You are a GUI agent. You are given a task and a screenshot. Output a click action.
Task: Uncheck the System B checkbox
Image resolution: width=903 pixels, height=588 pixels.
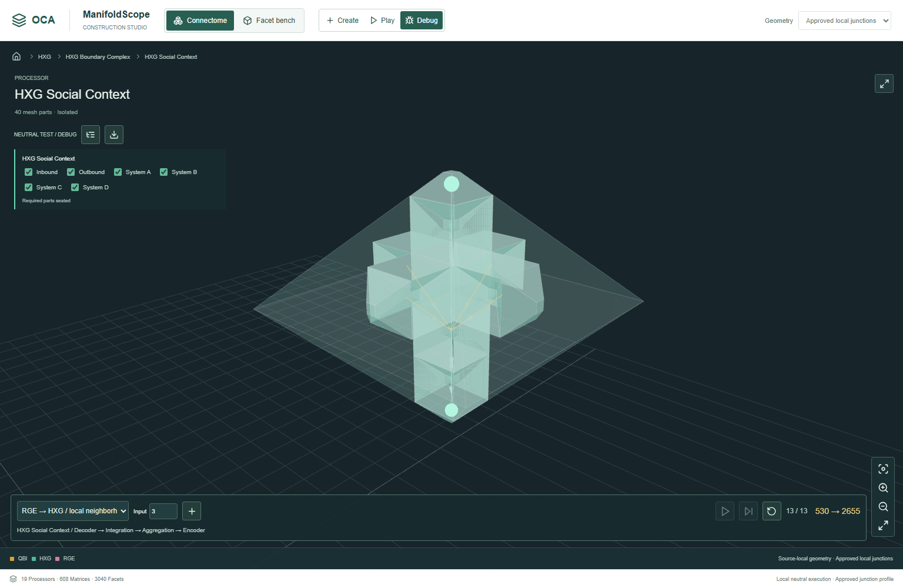(x=164, y=172)
